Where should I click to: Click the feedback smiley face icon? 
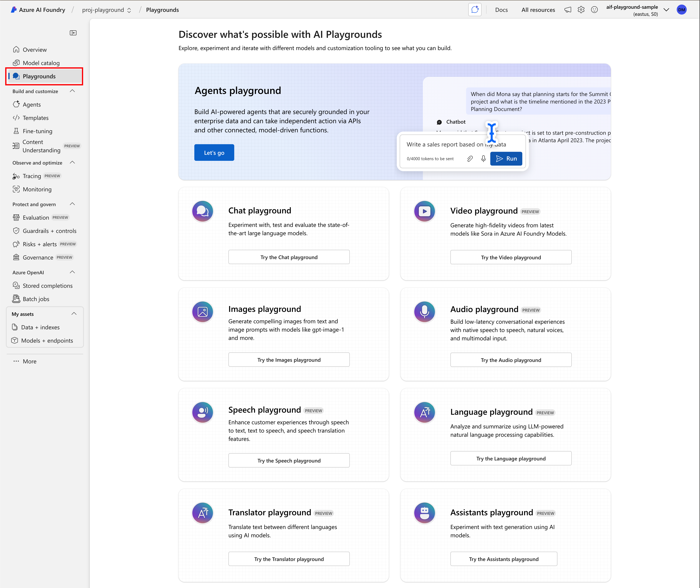594,10
